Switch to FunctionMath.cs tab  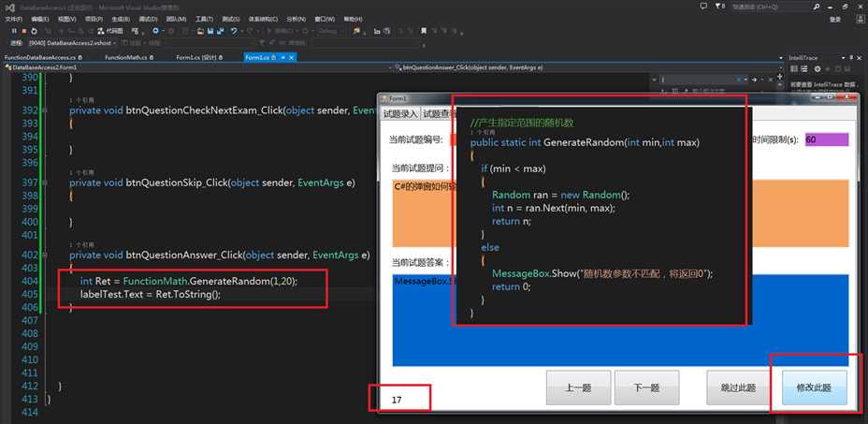click(129, 57)
